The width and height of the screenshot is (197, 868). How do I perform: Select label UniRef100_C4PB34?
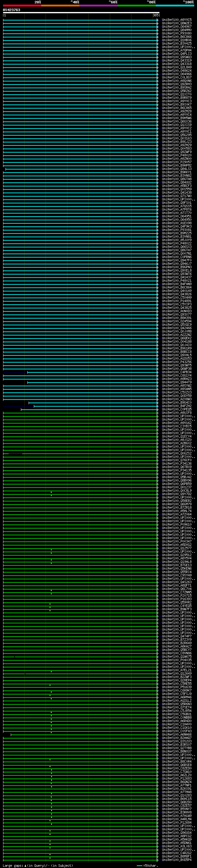tap(177, 372)
